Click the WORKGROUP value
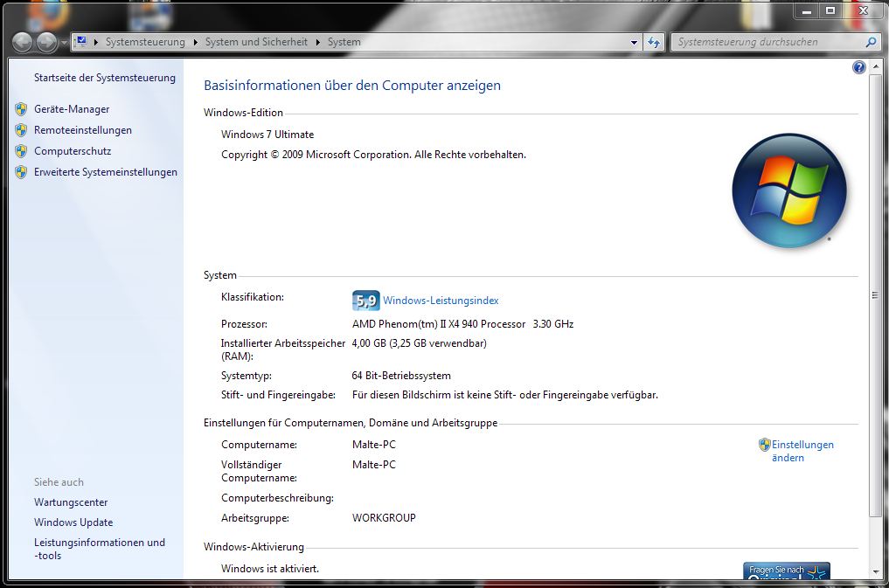Image resolution: width=889 pixels, height=588 pixels. [383, 518]
